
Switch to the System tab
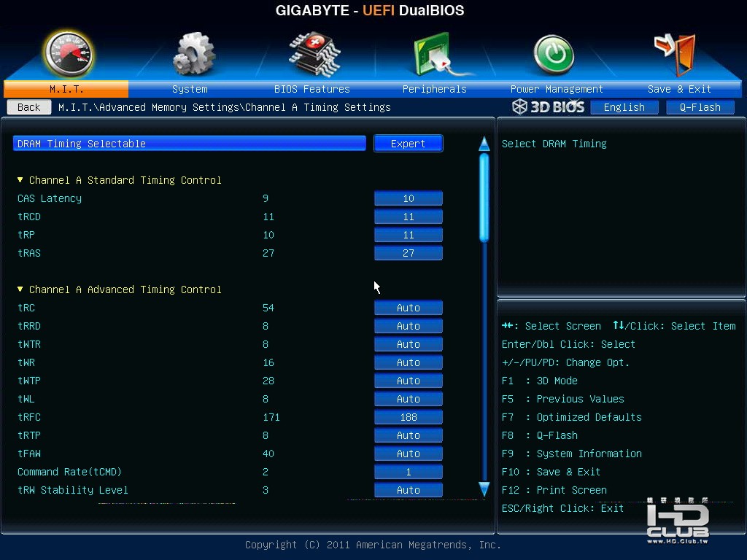[x=190, y=89]
